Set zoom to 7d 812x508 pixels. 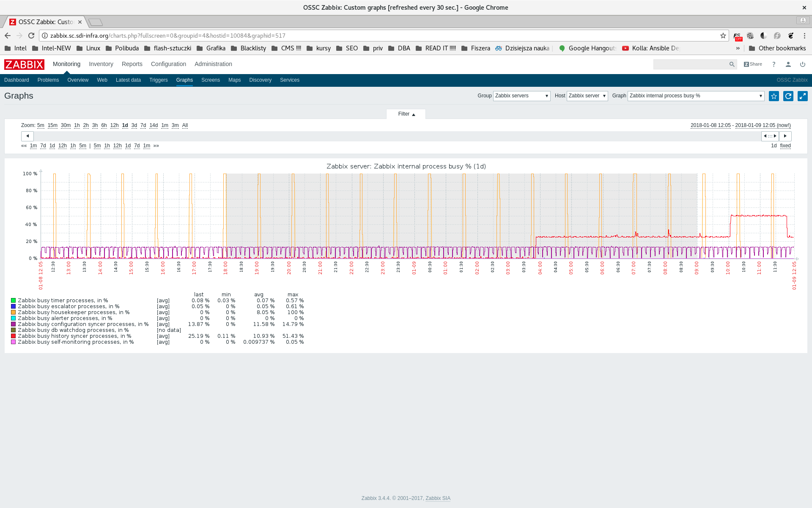pos(143,125)
